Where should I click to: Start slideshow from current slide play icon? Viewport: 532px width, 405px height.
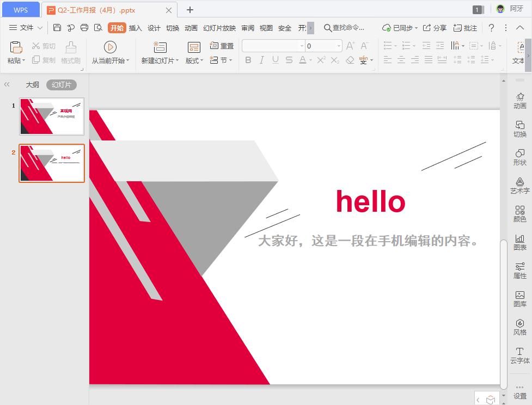(x=110, y=47)
